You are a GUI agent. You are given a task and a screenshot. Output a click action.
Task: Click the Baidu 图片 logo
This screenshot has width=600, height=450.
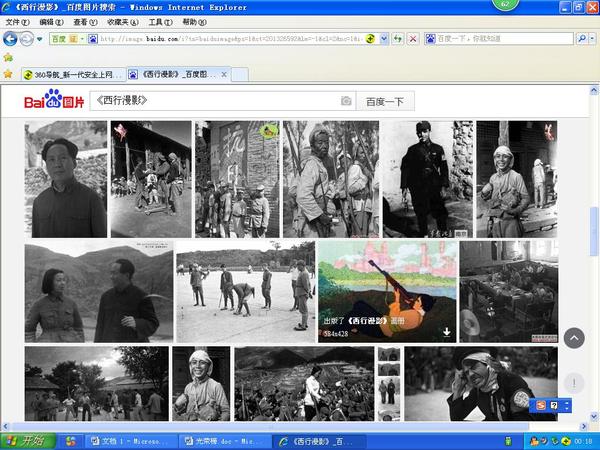coord(55,101)
